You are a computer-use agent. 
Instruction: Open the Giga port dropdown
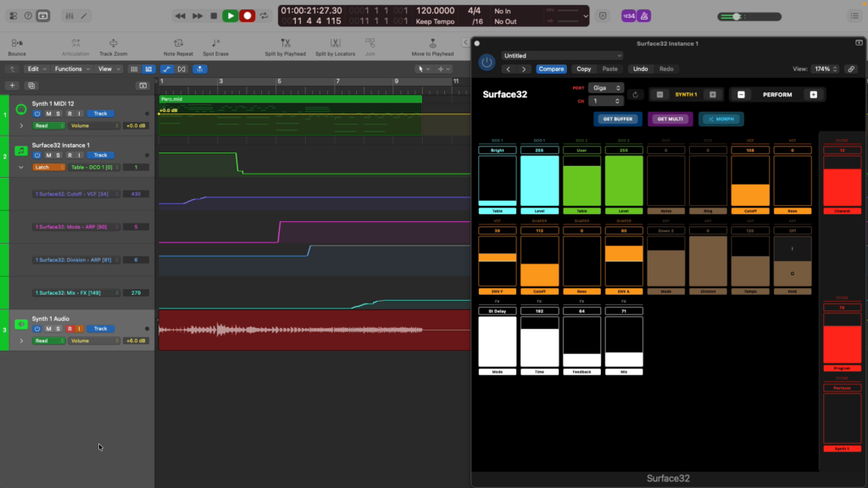click(x=606, y=87)
